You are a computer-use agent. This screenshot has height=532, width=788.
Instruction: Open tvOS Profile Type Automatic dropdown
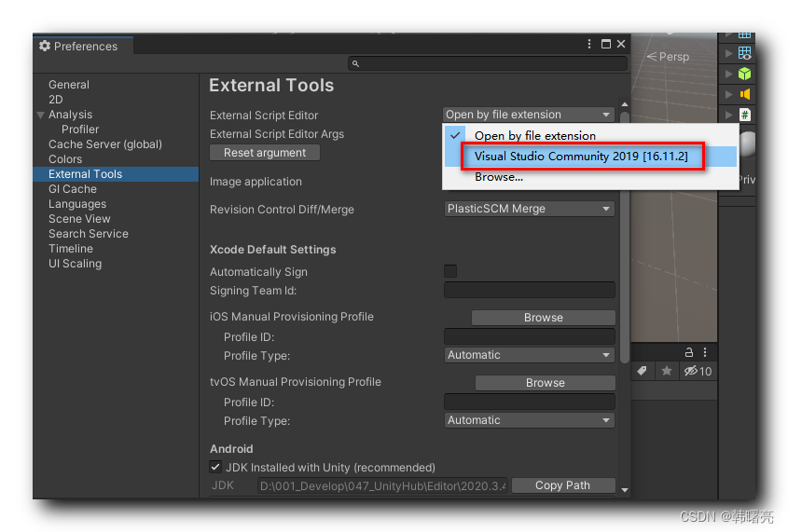pos(530,420)
